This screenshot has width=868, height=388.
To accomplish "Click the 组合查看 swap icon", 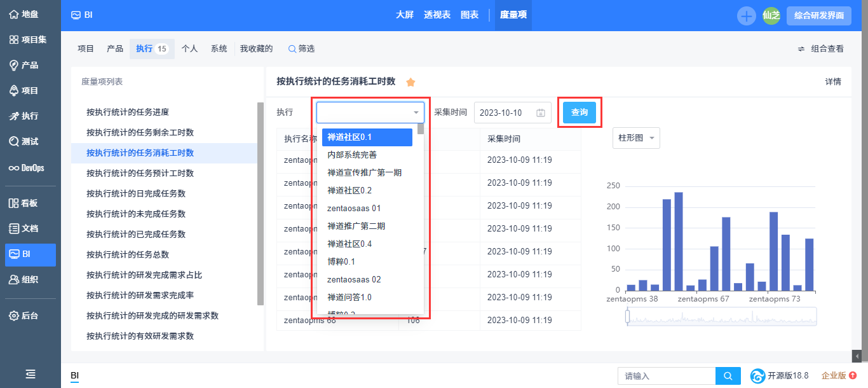I will point(802,49).
